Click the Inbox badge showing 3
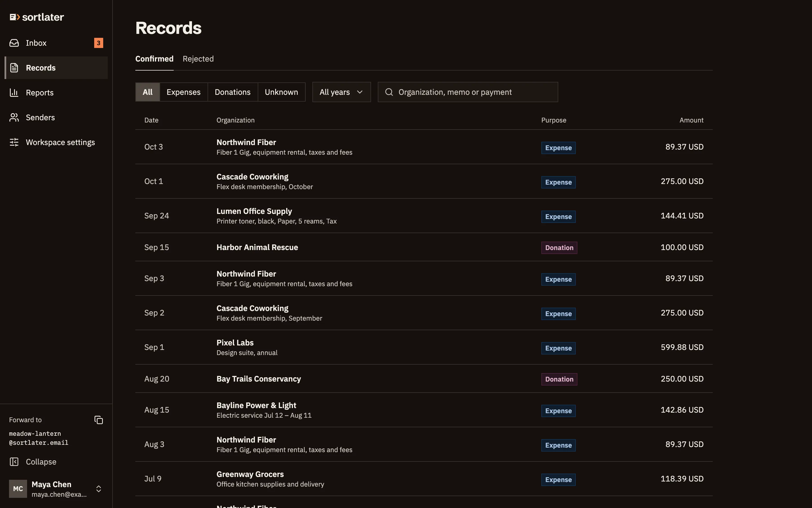Viewport: 812px width, 508px height. (99, 43)
